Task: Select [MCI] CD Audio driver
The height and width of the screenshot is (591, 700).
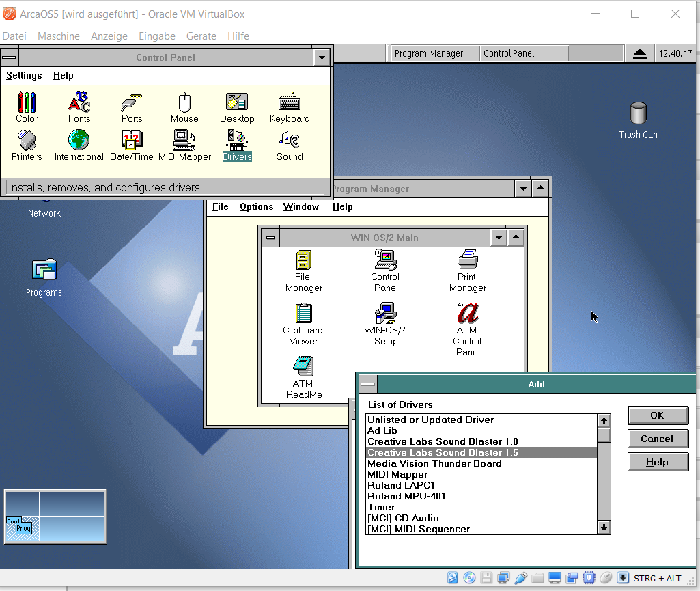Action: [x=481, y=518]
